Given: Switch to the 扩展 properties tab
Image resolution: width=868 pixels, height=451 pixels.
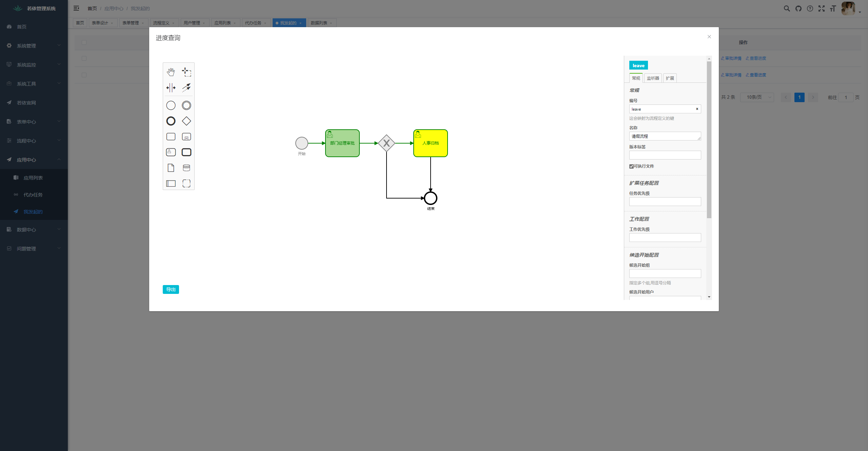Looking at the screenshot, I should (670, 78).
